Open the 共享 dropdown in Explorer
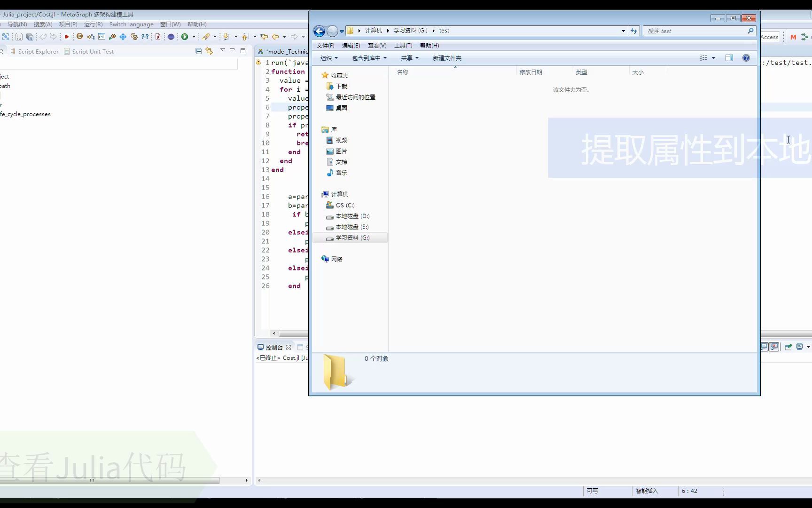This screenshot has width=812, height=508. click(x=410, y=58)
